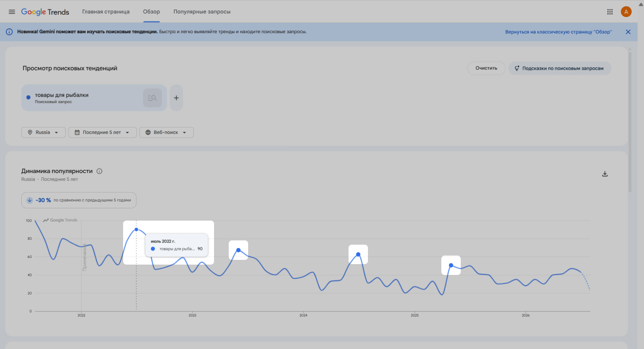Add a comparison term with the plus button
The width and height of the screenshot is (644, 349).
[176, 98]
